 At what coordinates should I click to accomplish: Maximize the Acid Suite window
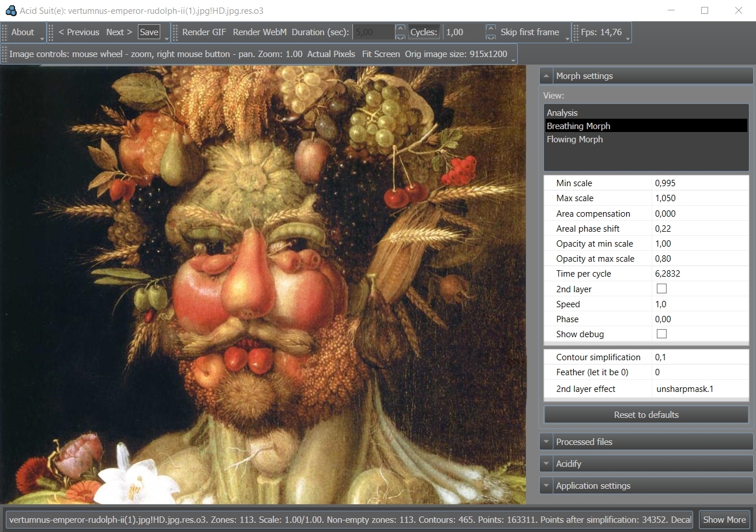pos(705,10)
